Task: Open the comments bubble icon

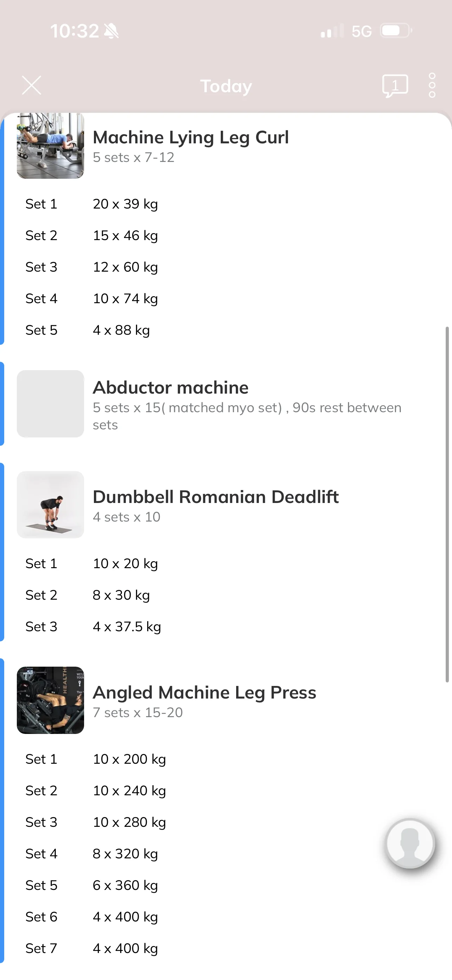Action: pyautogui.click(x=395, y=86)
